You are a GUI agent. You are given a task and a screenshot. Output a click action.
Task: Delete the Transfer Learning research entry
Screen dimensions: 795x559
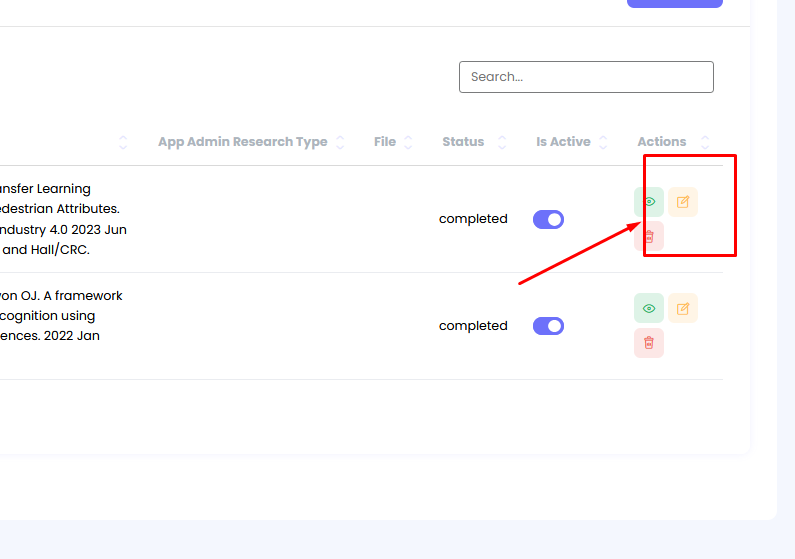click(648, 236)
